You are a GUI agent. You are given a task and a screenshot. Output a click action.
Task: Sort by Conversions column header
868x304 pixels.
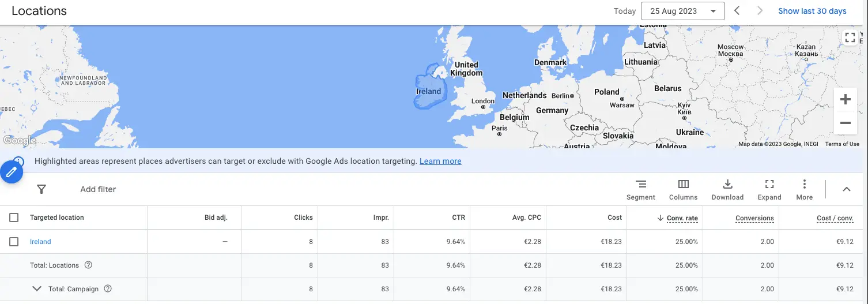(x=754, y=218)
